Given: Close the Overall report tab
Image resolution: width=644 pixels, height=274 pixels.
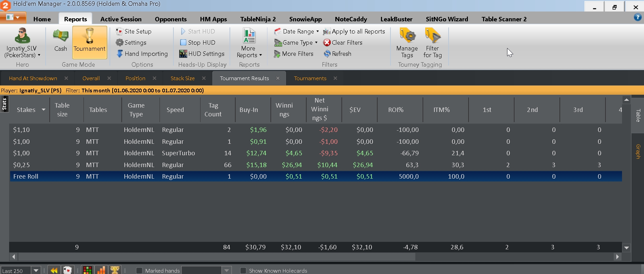Looking at the screenshot, I should 109,78.
